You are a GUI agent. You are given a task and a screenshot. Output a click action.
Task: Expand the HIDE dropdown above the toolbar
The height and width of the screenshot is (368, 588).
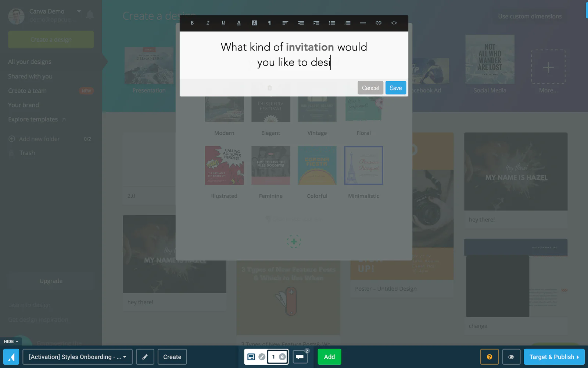tap(11, 342)
